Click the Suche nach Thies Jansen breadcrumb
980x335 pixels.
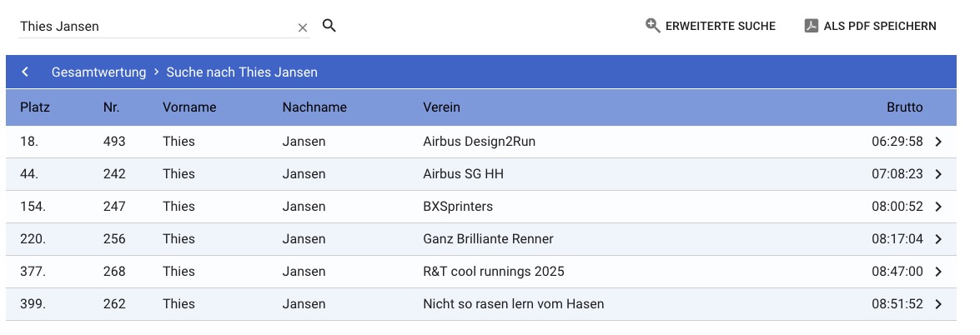coord(242,72)
